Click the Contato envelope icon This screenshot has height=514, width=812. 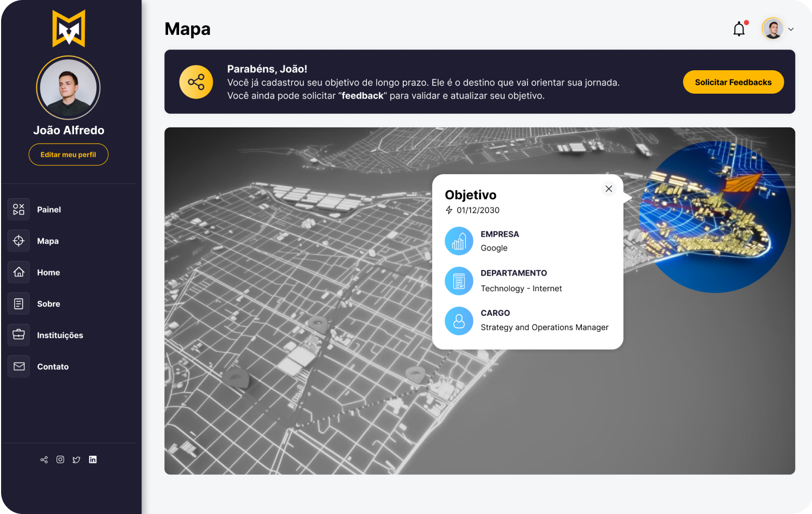19,366
